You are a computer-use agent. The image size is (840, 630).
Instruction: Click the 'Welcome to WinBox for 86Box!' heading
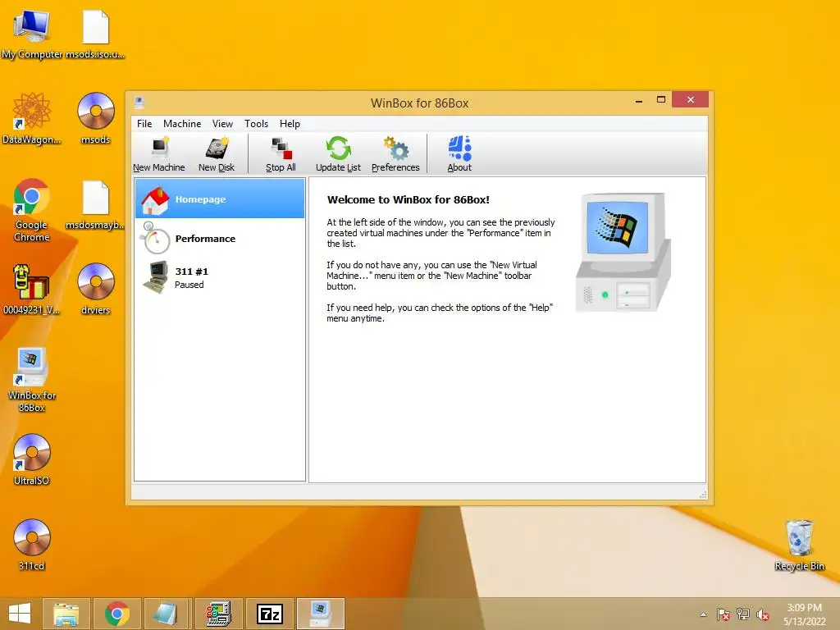(x=409, y=200)
